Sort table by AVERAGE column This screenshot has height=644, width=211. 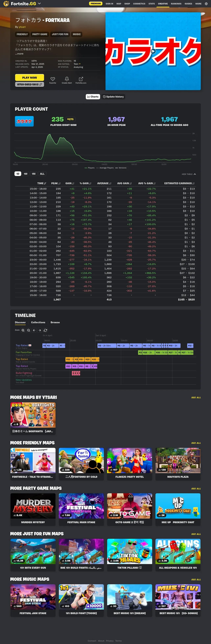coord(104,183)
